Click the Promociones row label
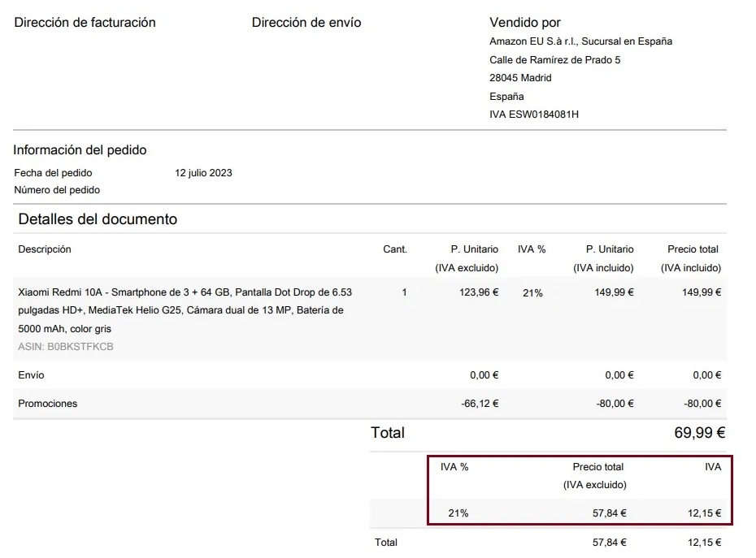The height and width of the screenshot is (558, 756). [48, 404]
